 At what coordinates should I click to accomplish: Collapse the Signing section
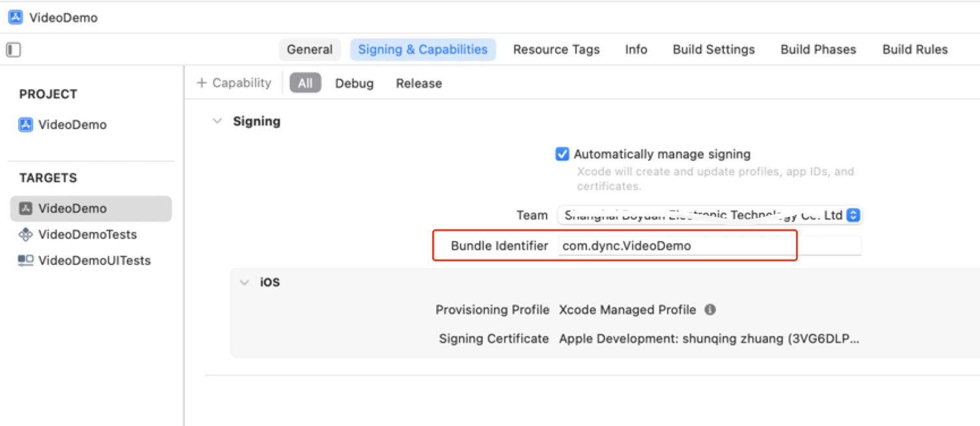pos(217,121)
